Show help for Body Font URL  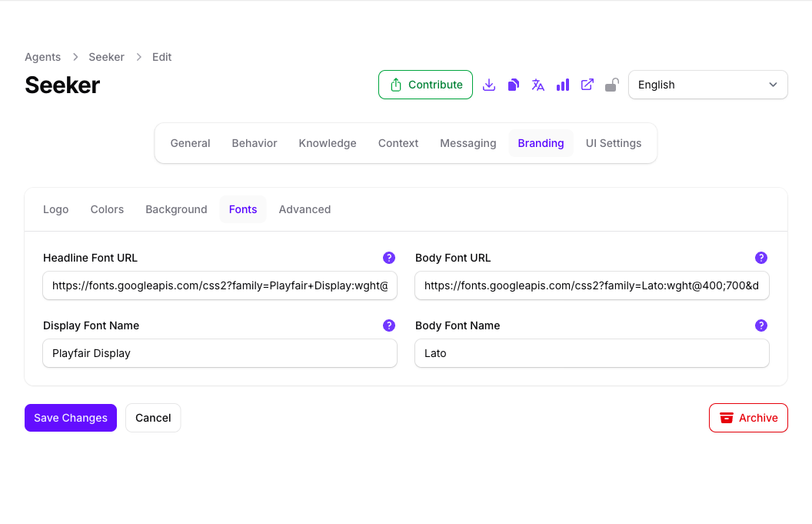(760, 258)
